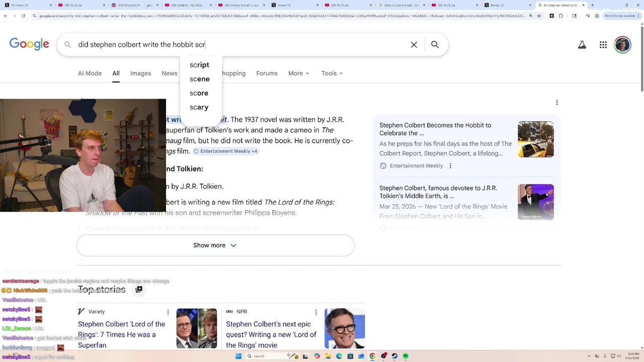
Task: Open 'Stephen Colbert Becomes the Hobbit' link
Action: tap(435, 129)
